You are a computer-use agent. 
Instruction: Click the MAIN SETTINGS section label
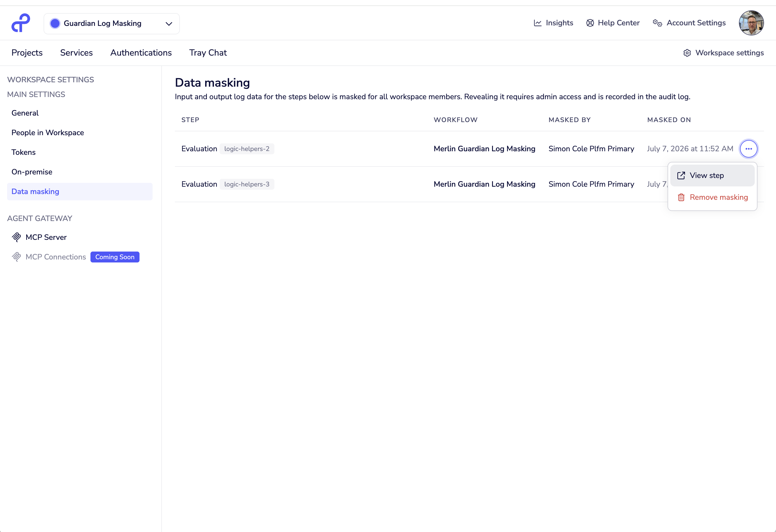point(36,95)
